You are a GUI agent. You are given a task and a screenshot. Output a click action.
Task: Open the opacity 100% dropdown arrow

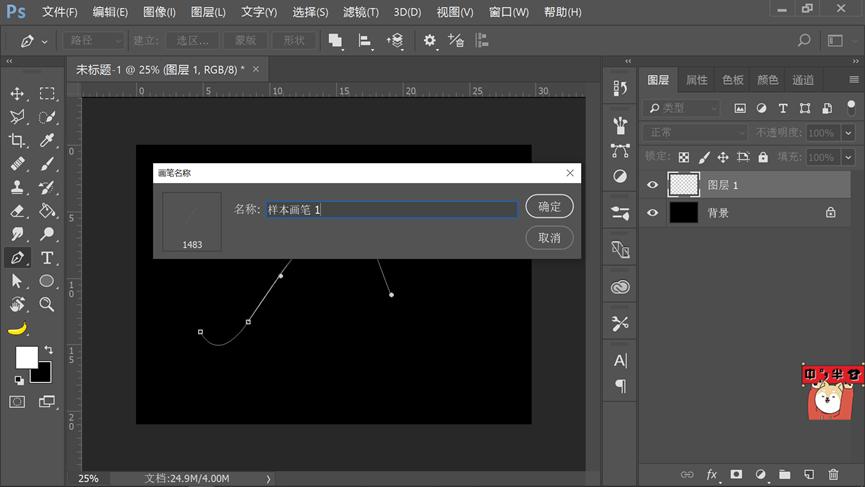(848, 132)
